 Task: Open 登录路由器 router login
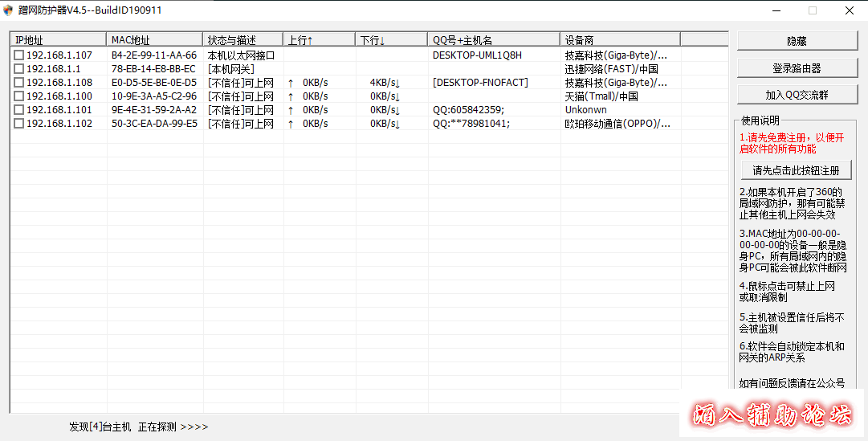click(x=797, y=68)
